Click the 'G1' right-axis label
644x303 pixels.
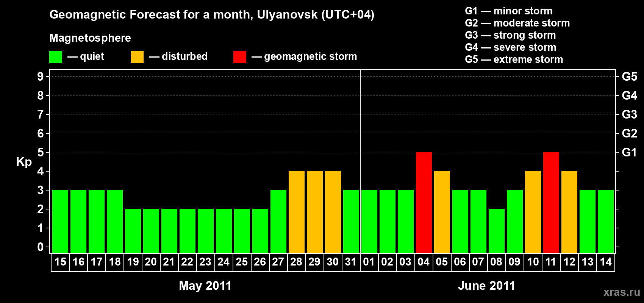[630, 152]
